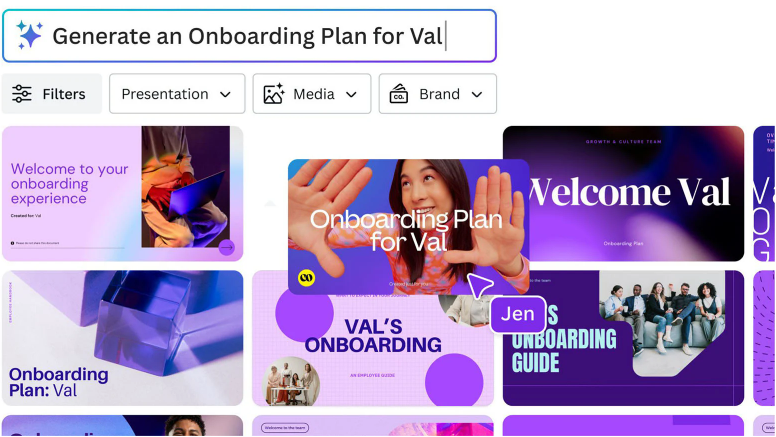The image size is (776, 437).
Task: Click the purple cursor arrow above Jen
Action: click(479, 285)
